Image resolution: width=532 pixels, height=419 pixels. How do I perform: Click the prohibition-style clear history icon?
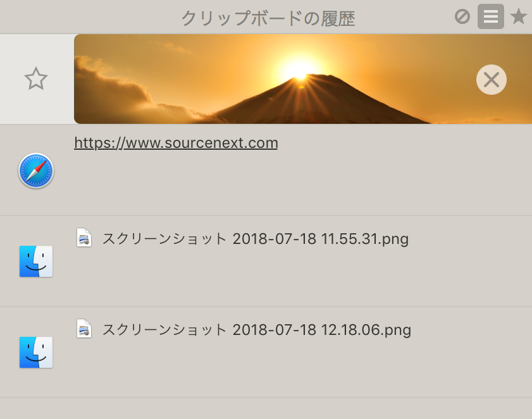tap(464, 17)
